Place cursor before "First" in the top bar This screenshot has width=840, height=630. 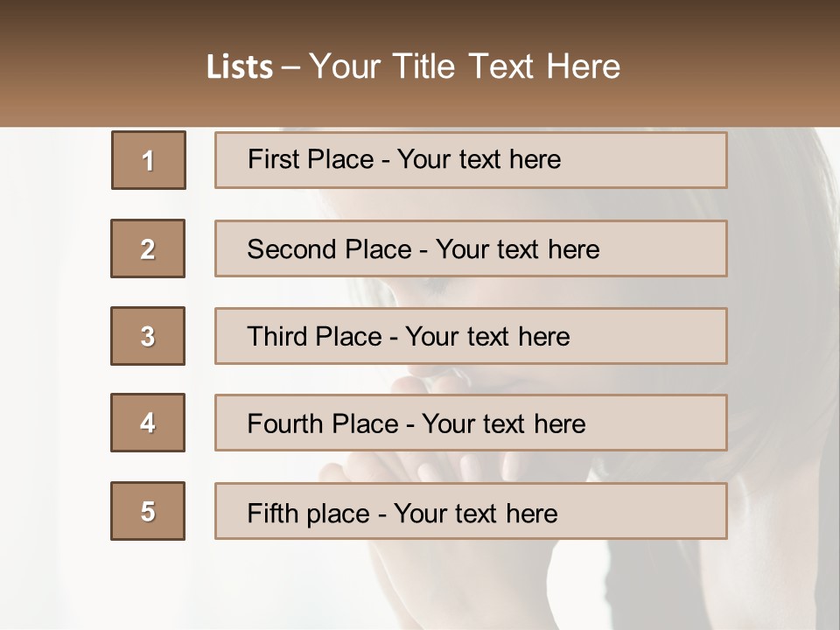[248, 160]
